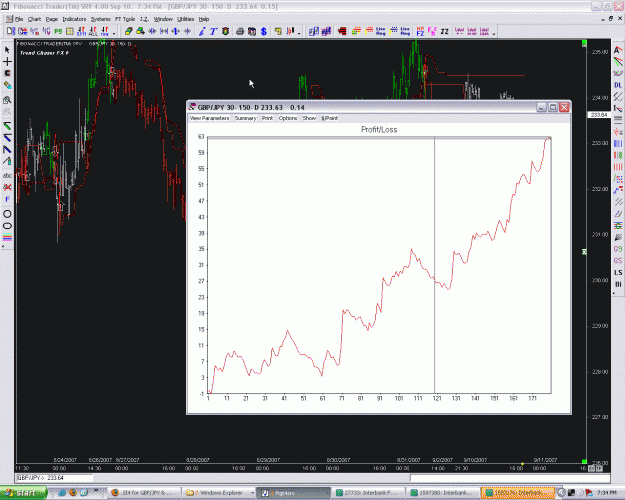Click the first Line Reg toolbar icon
Viewport: 625px width, 500px height.
tap(381, 31)
